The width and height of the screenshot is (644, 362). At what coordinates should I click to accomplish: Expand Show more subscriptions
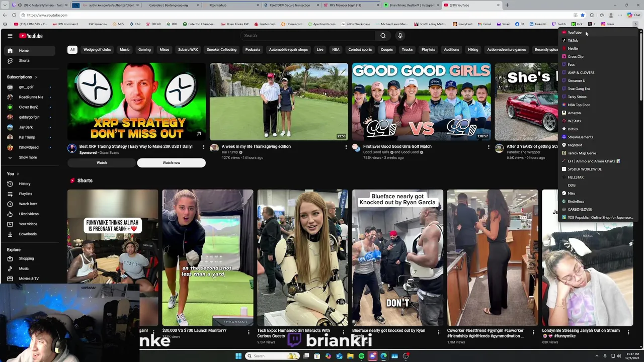coord(30,157)
